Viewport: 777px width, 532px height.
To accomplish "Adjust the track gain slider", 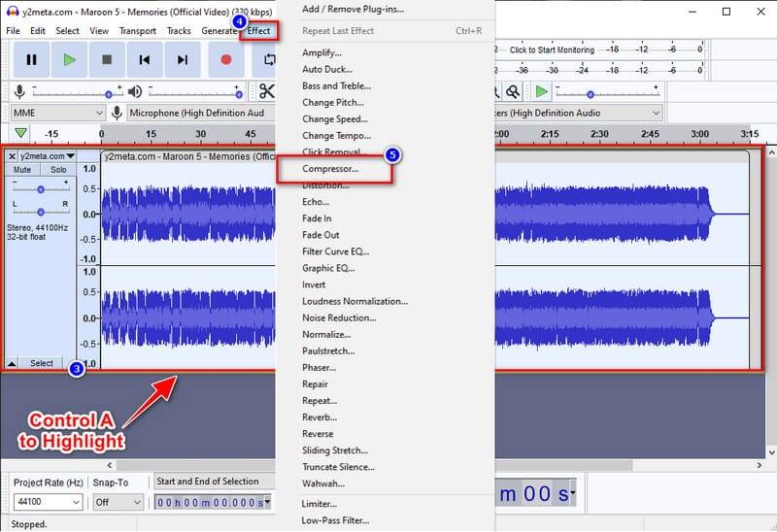I will [x=40, y=189].
